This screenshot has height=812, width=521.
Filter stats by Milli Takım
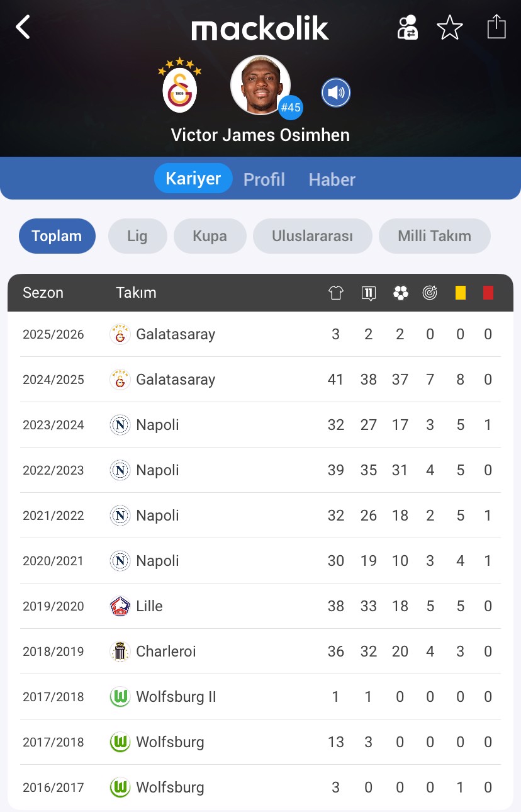pyautogui.click(x=435, y=236)
